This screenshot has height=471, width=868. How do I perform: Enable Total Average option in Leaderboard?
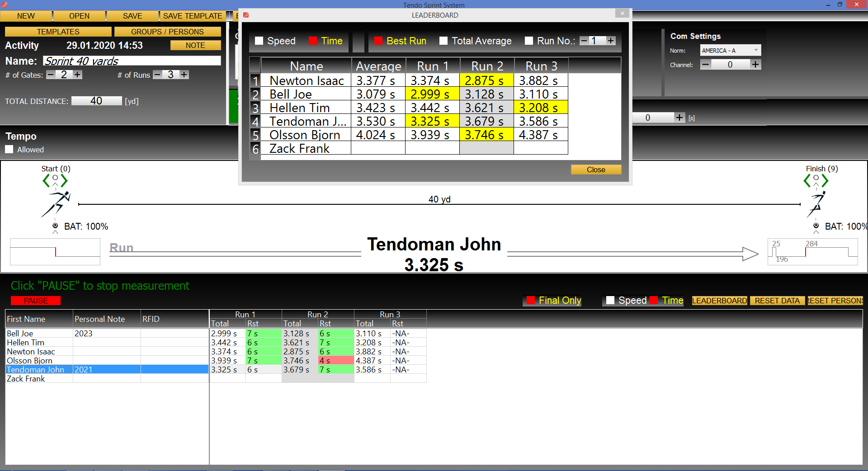tap(443, 41)
